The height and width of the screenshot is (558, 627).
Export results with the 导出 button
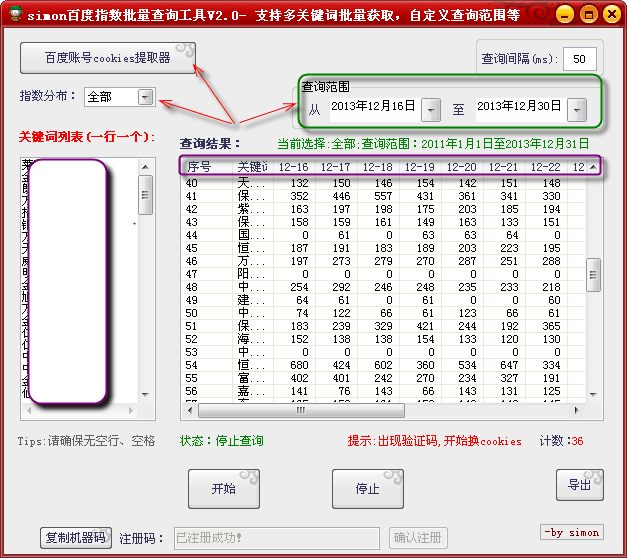(x=579, y=485)
